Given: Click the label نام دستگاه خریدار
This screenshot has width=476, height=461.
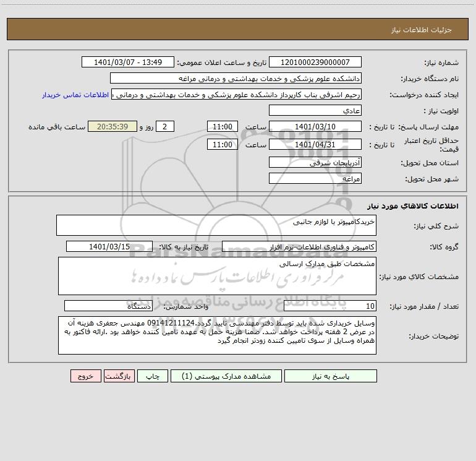Looking at the screenshot, I should (430, 79).
